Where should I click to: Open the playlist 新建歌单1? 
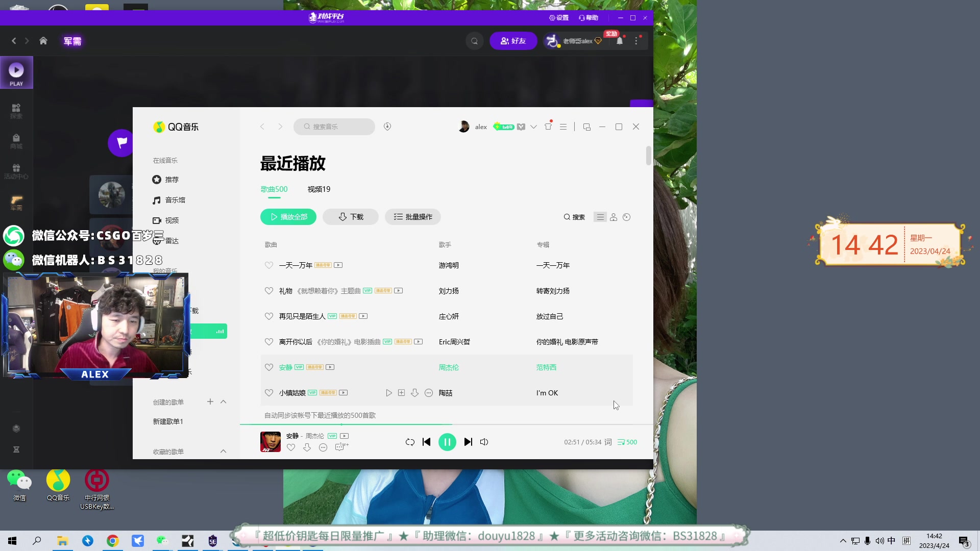(168, 421)
